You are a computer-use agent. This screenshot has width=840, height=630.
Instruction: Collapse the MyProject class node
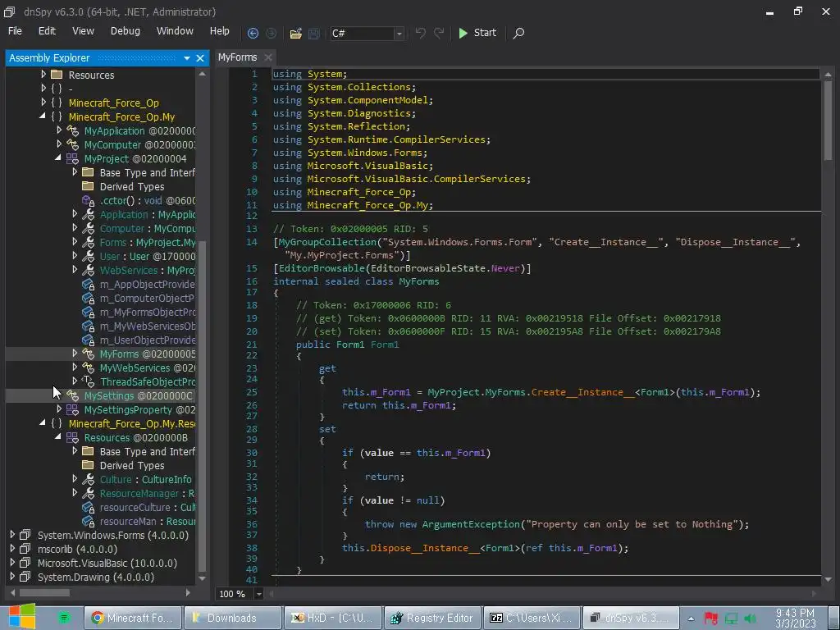point(58,158)
